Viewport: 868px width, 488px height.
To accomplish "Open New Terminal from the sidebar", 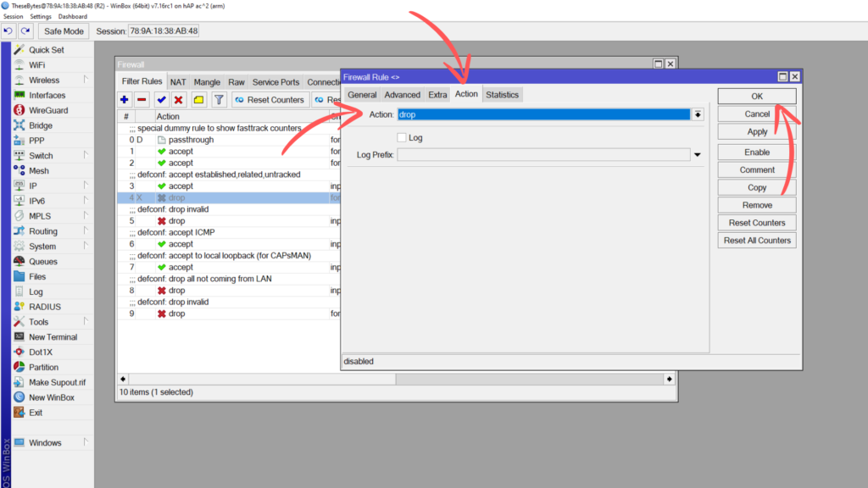I will pyautogui.click(x=53, y=337).
